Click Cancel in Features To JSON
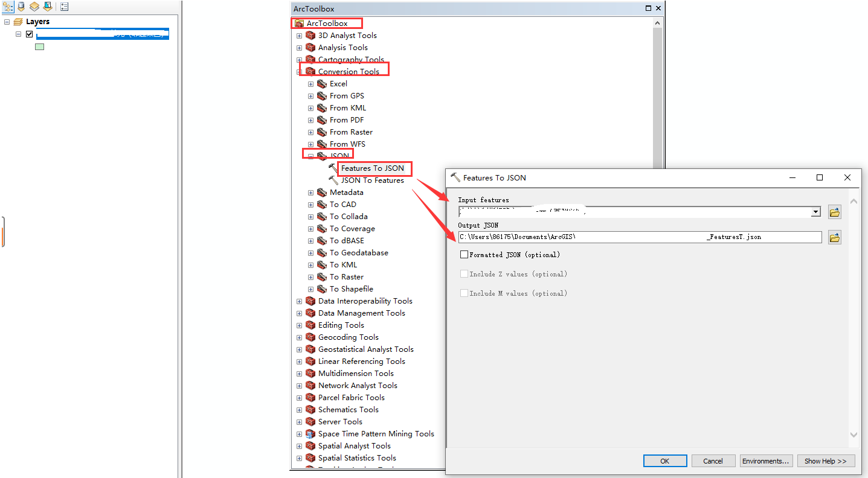This screenshot has width=868, height=478. pyautogui.click(x=713, y=461)
